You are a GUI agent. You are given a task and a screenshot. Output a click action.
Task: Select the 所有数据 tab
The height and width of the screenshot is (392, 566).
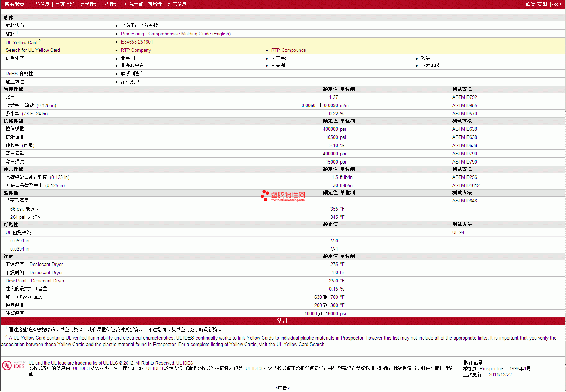coord(15,4)
